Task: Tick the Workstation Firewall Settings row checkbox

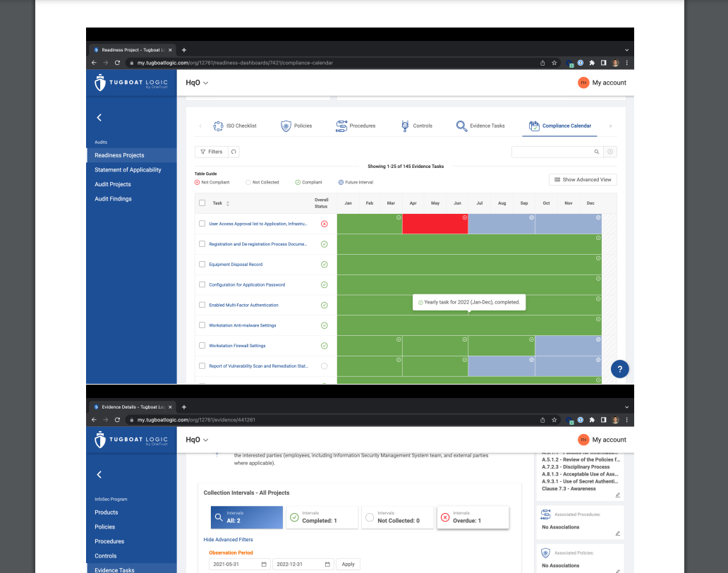Action: coord(202,346)
